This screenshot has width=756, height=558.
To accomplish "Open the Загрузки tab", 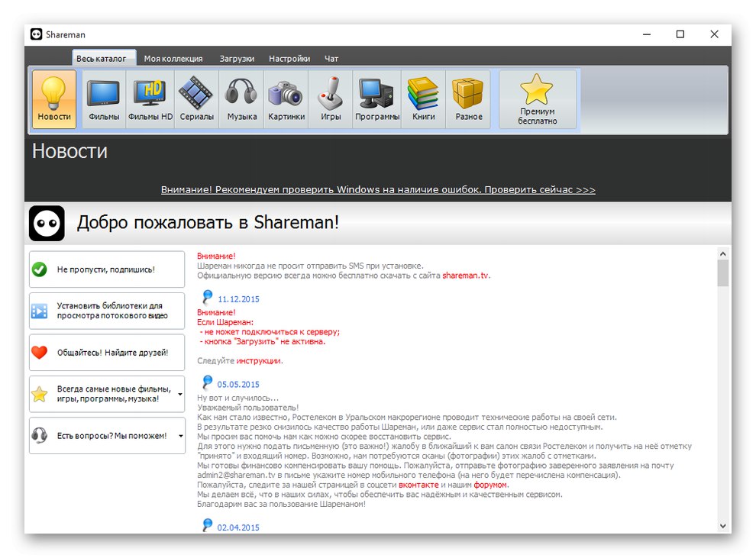I will [x=237, y=58].
